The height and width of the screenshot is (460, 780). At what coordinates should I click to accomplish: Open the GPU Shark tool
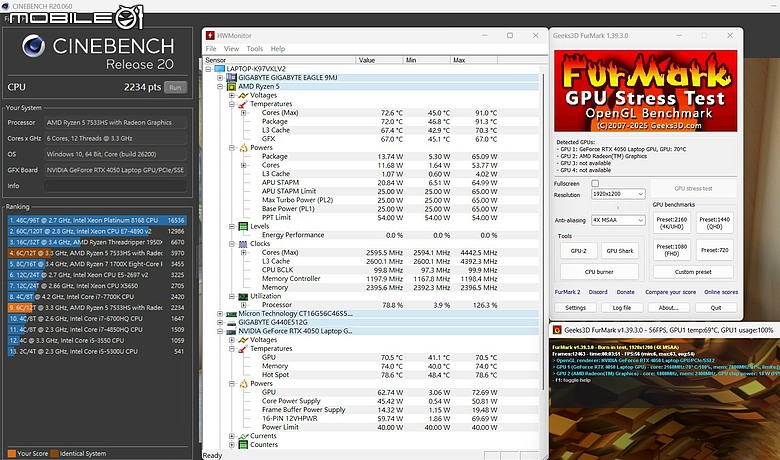click(x=620, y=251)
